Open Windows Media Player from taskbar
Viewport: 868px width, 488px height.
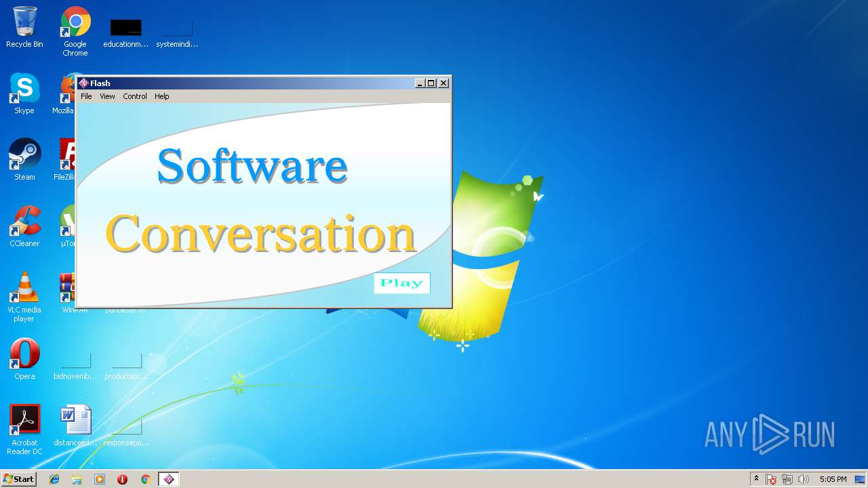click(x=100, y=479)
